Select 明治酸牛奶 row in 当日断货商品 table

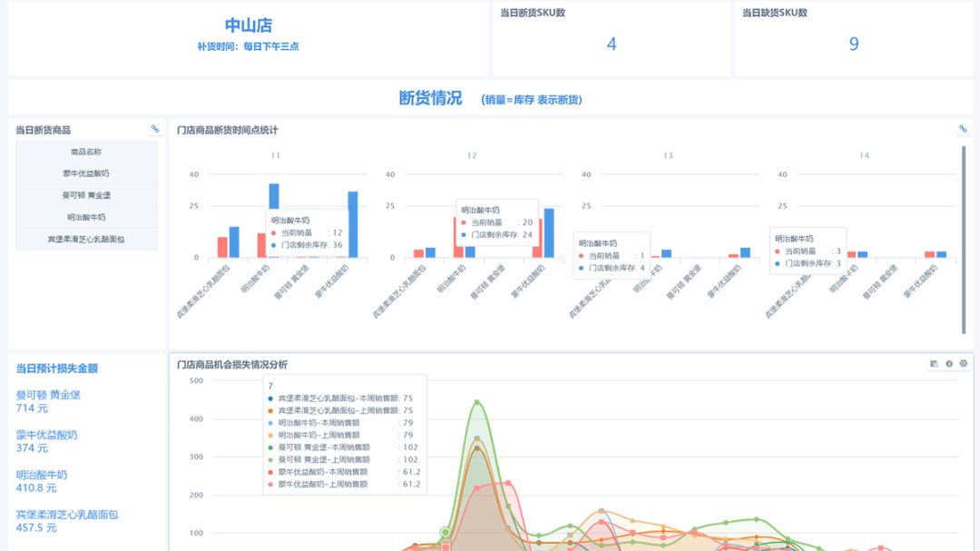(86, 217)
